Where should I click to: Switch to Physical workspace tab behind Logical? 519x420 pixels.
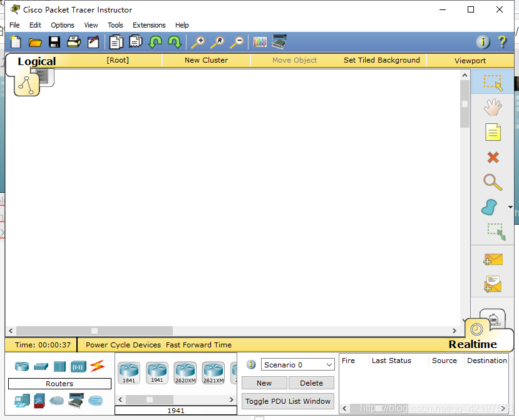point(47,77)
